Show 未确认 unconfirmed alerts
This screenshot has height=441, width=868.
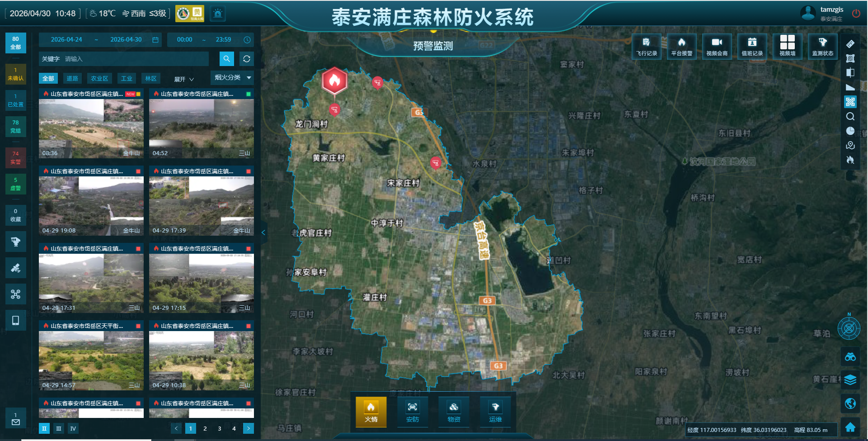tap(15, 74)
